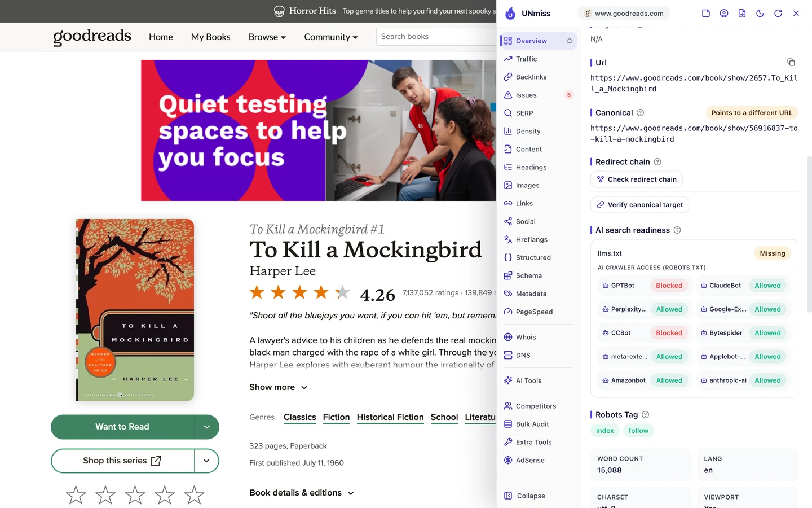Switch to the Headings tab

[x=539, y=167]
